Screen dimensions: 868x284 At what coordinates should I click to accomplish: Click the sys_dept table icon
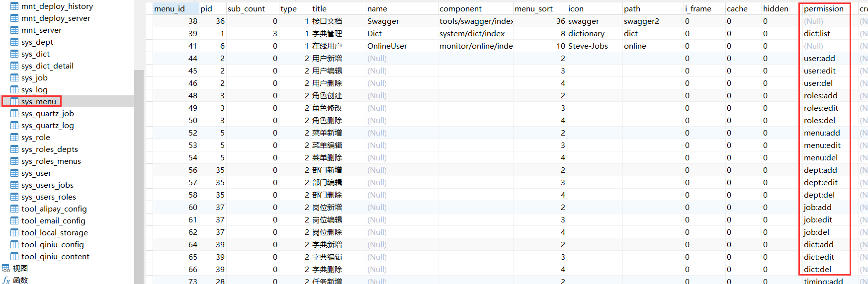[14, 42]
